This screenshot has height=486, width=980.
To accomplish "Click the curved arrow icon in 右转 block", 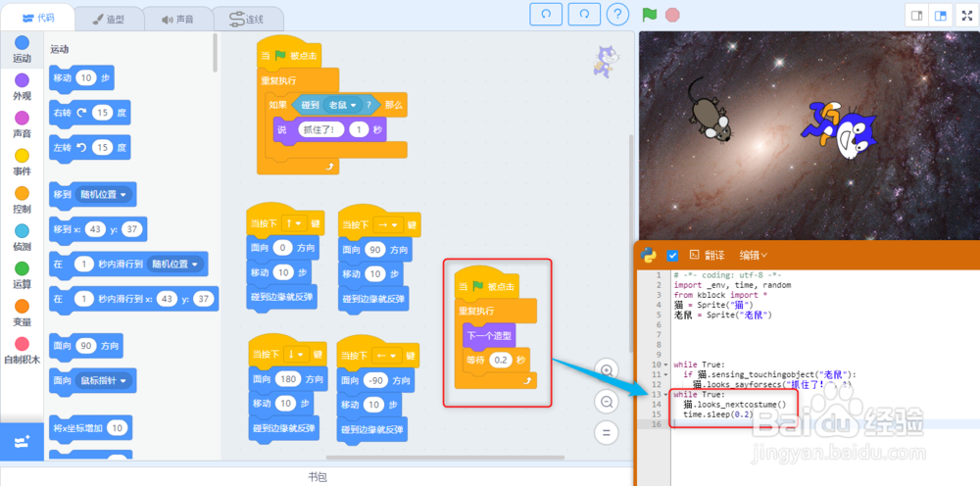I will click(81, 113).
